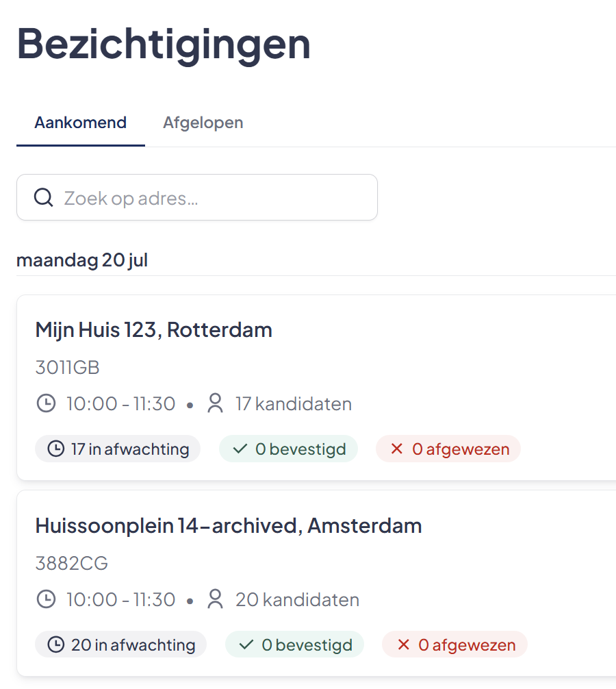Click 0 afgewezen badge for Huissoonplein
This screenshot has height=689, width=616.
coord(454,644)
